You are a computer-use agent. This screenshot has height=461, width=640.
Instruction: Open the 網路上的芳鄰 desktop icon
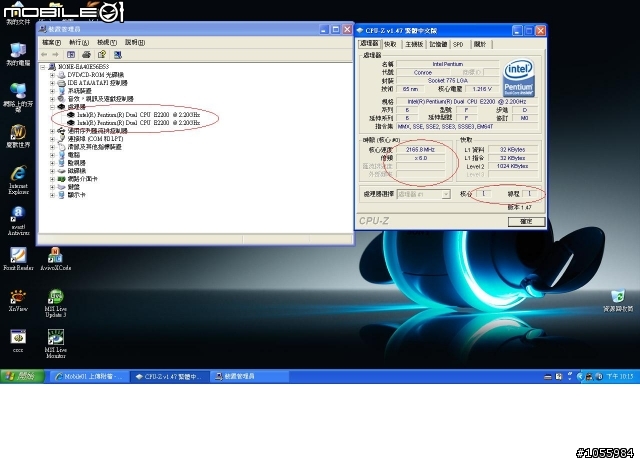(18, 98)
